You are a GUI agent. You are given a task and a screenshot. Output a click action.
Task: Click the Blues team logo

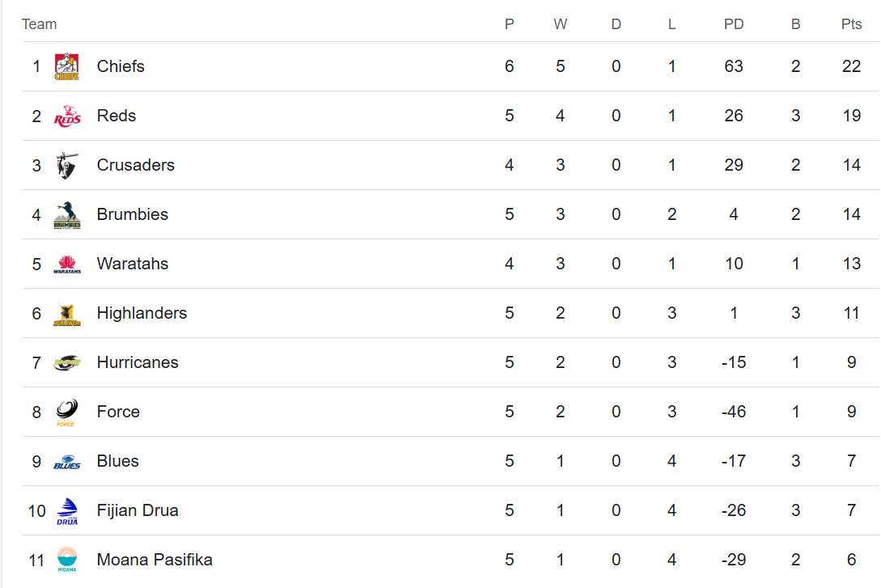click(x=66, y=462)
